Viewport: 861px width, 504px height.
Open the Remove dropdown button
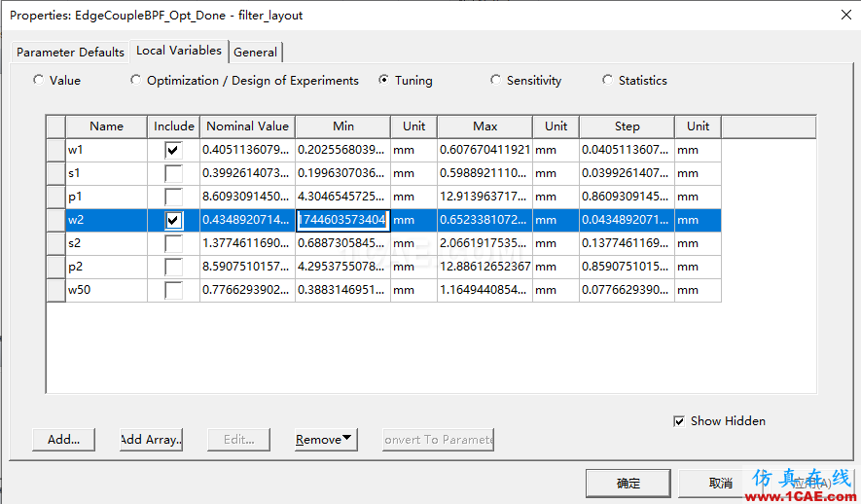pos(326,440)
